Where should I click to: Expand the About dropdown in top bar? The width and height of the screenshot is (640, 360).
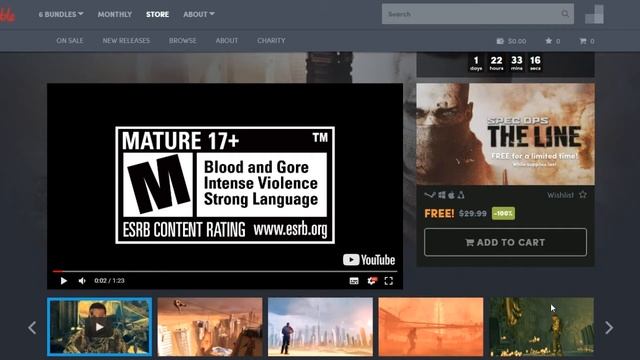199,14
